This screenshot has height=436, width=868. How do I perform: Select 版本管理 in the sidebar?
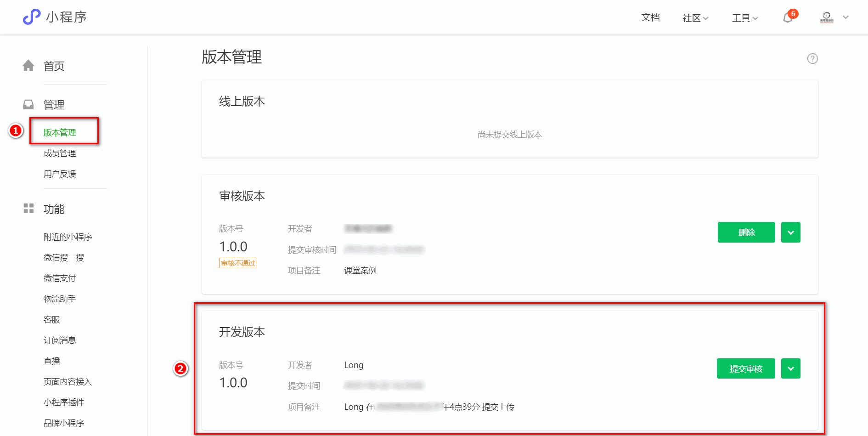[x=60, y=132]
